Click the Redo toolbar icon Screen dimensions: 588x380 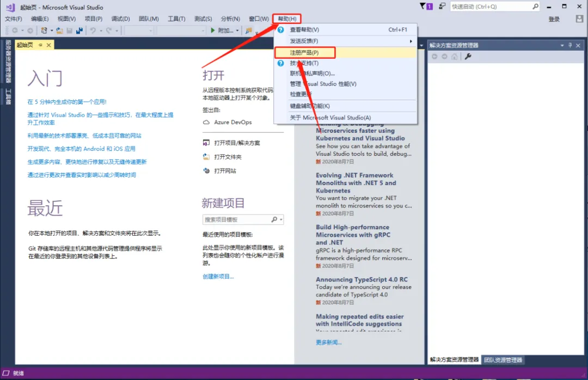click(x=109, y=30)
